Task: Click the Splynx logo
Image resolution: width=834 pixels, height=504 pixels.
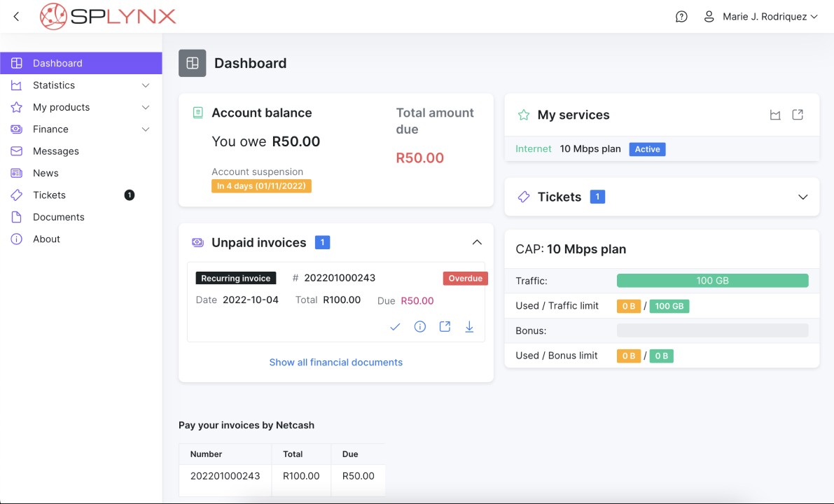Action: pos(108,17)
